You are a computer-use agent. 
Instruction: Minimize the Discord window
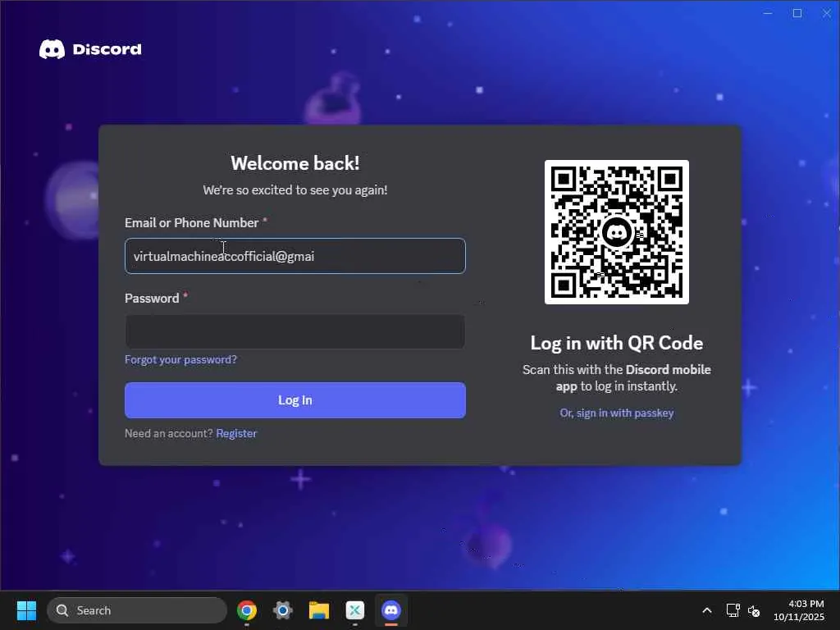pyautogui.click(x=768, y=13)
